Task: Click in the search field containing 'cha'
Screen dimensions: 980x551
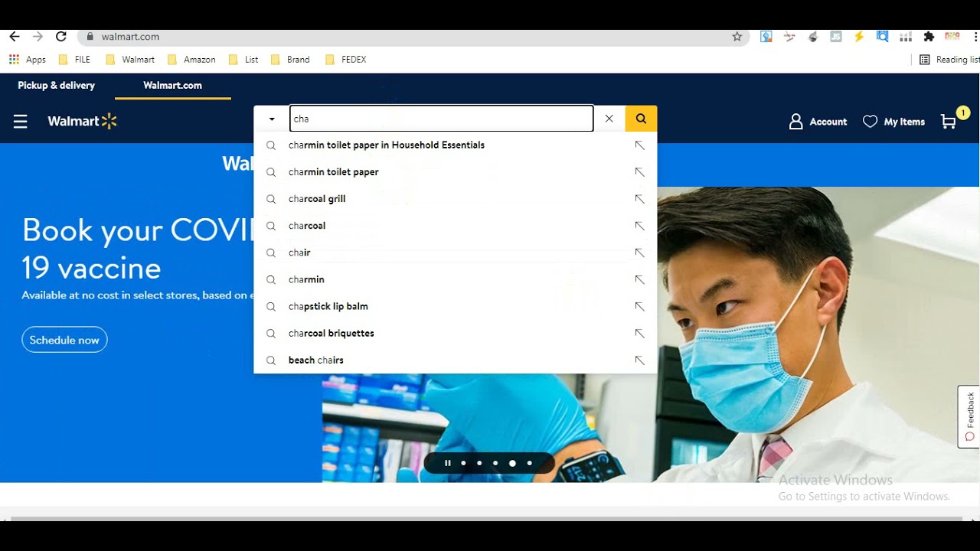Action: coord(441,119)
